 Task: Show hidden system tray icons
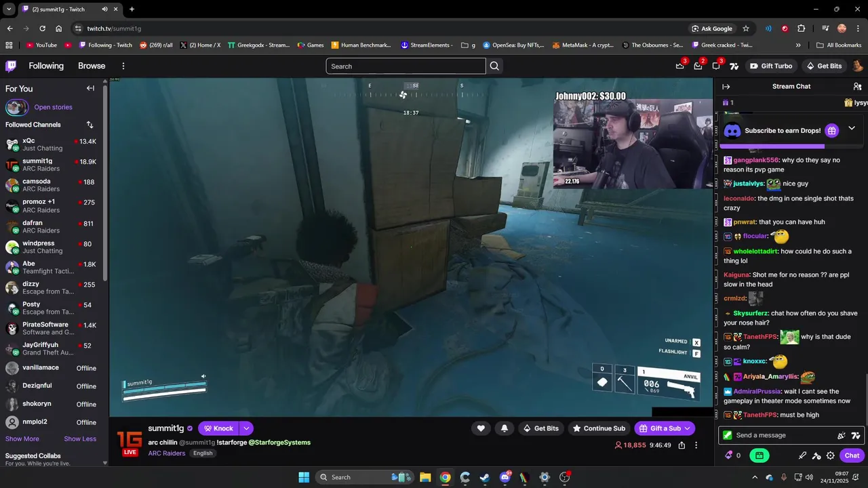[755, 477]
